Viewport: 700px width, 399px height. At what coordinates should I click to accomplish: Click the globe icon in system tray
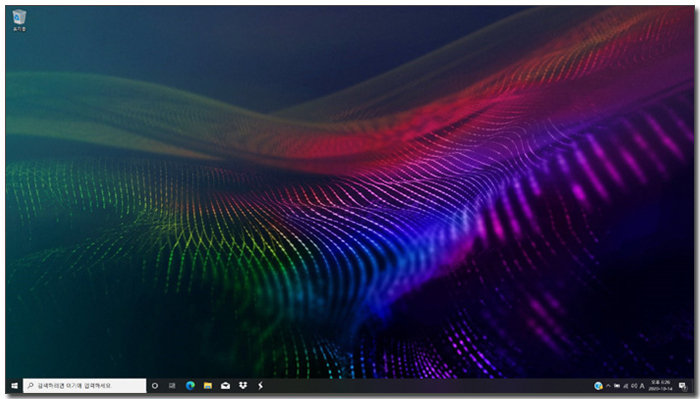(598, 386)
